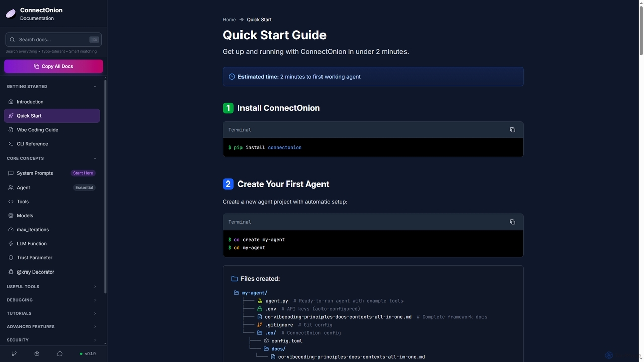The image size is (644, 362).
Task: Click the Quick Start rocket icon
Action: pos(11,116)
